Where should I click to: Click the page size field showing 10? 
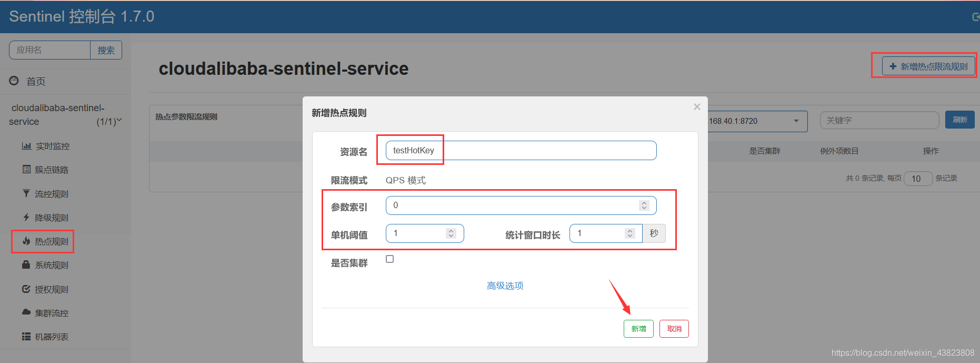tap(918, 179)
